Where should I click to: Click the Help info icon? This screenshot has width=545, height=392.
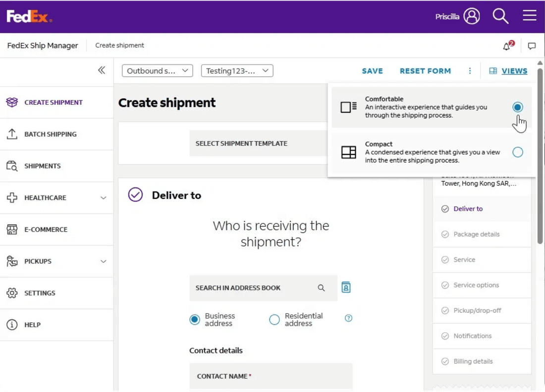click(x=12, y=325)
